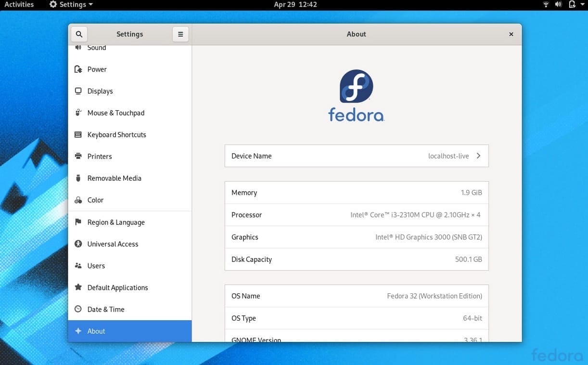The image size is (588, 365).
Task: Click the Default Applications star icon
Action: coord(78,287)
